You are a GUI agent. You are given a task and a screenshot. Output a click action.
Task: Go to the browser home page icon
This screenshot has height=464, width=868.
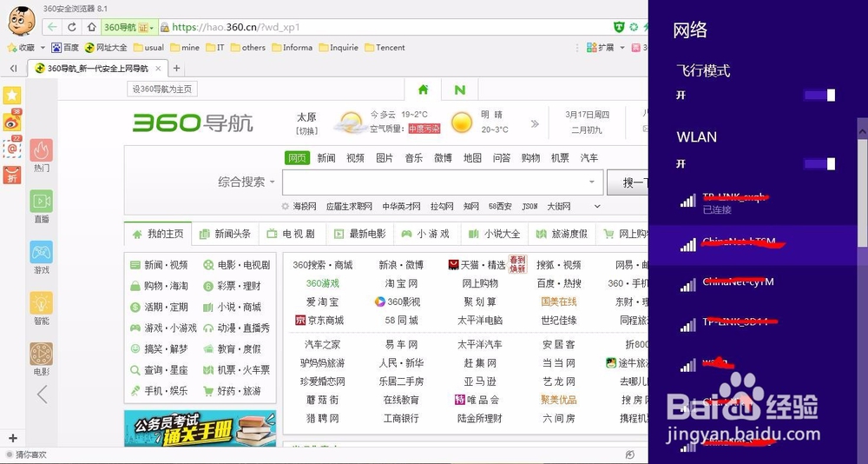tap(92, 27)
